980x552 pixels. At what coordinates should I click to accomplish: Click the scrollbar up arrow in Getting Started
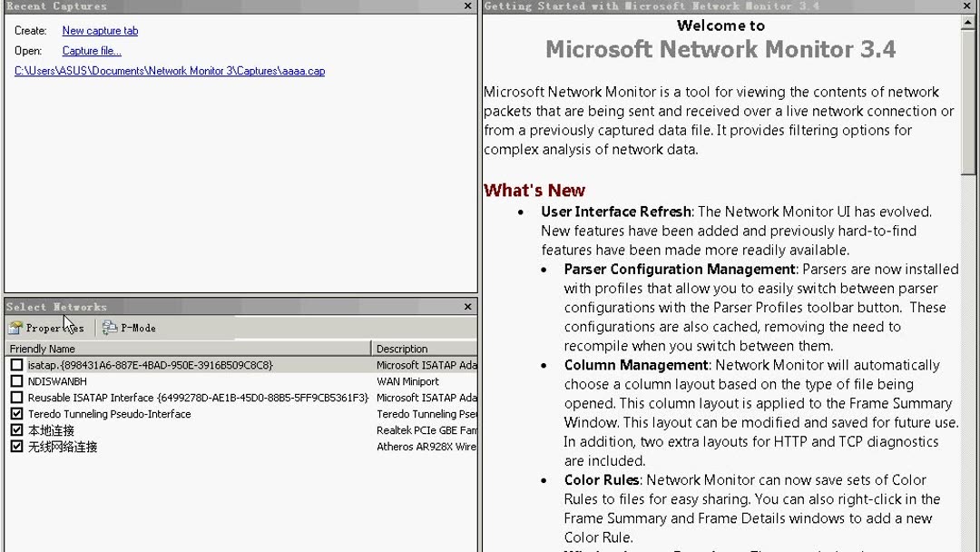click(968, 22)
